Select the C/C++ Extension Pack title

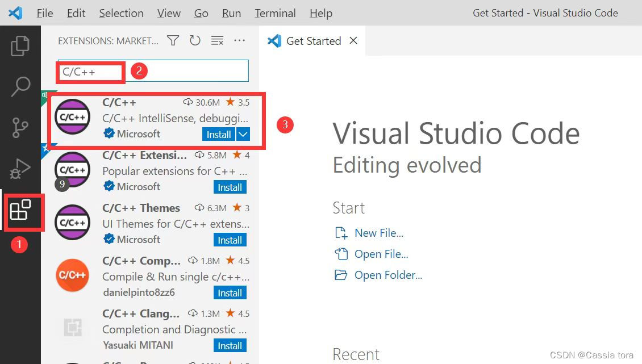pyautogui.click(x=144, y=155)
